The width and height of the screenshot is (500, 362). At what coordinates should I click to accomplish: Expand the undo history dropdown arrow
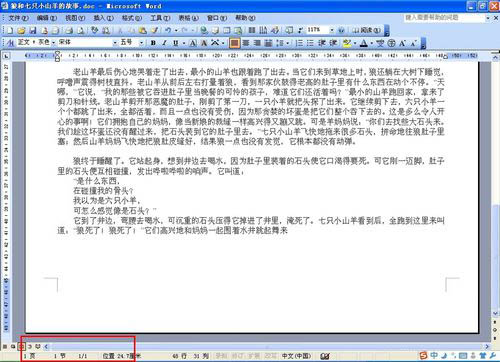(x=176, y=30)
